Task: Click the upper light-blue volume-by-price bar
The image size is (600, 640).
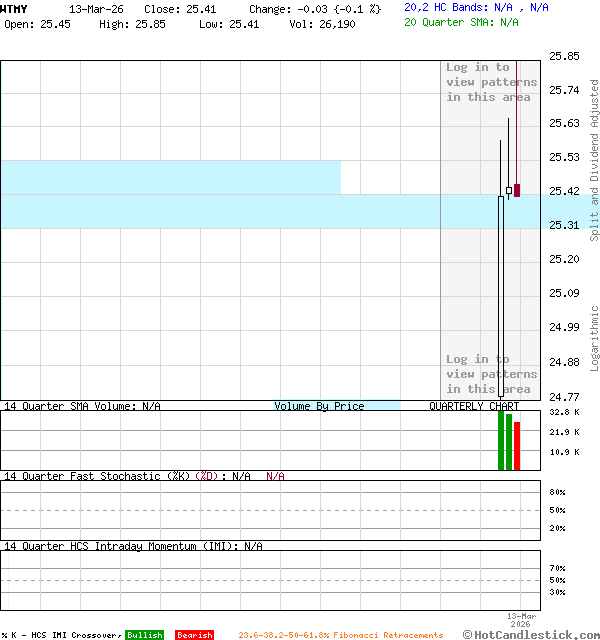Action: tap(170, 177)
